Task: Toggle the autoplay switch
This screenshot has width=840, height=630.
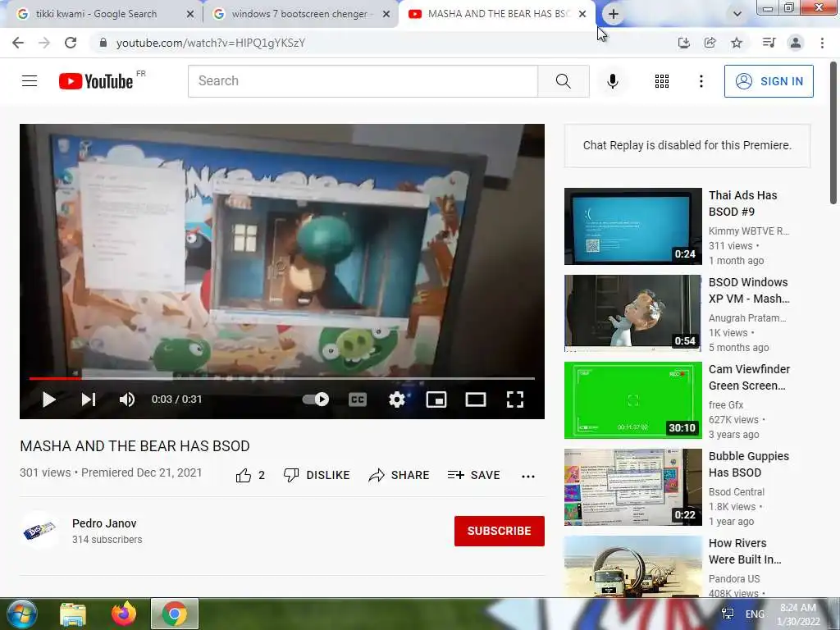Action: (316, 399)
